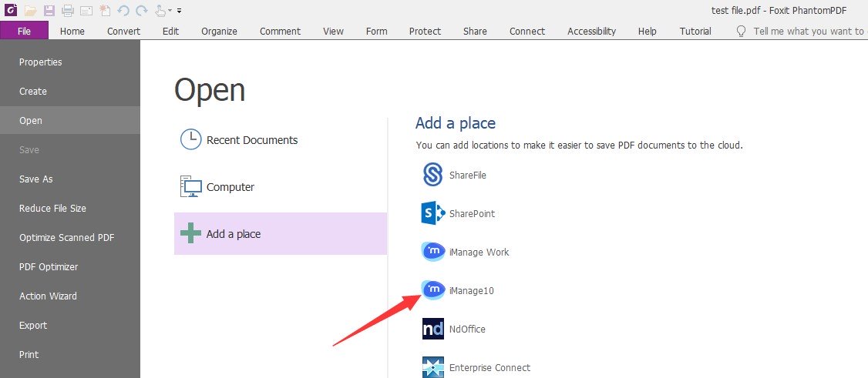The width and height of the screenshot is (868, 378).
Task: Select Reduce File Size in the sidebar
Action: (x=69, y=209)
